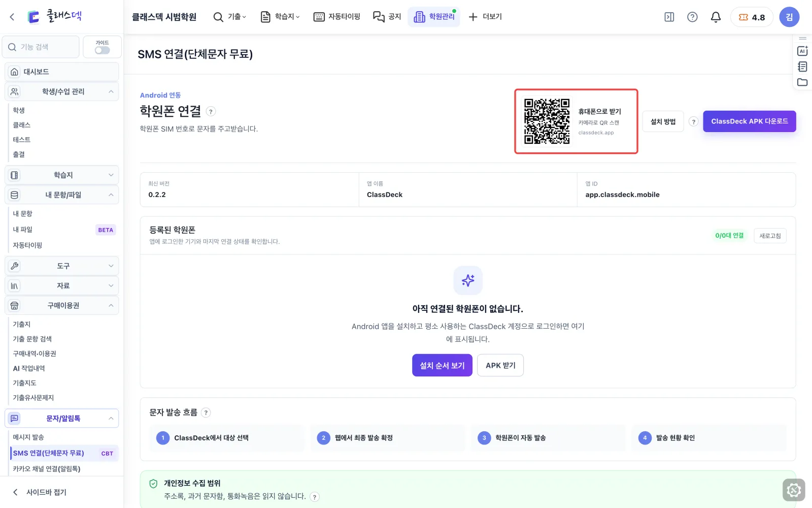
Task: Open notifications bell icon
Action: tap(716, 17)
